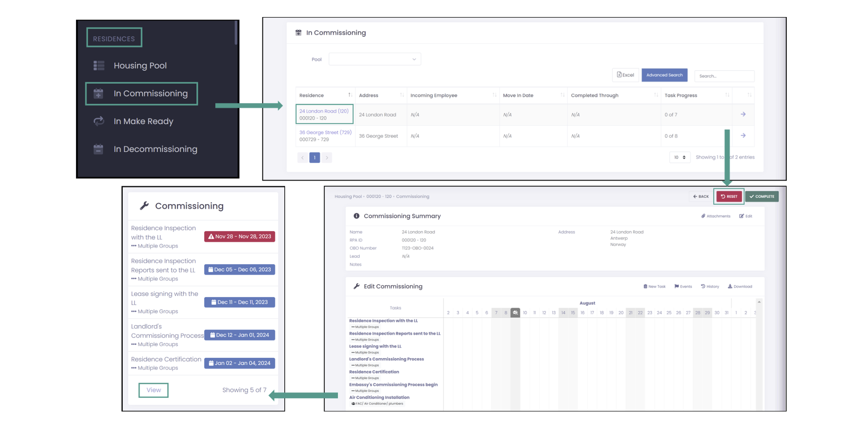Click Lease signing with the LL in Commissioning card

tap(165, 298)
